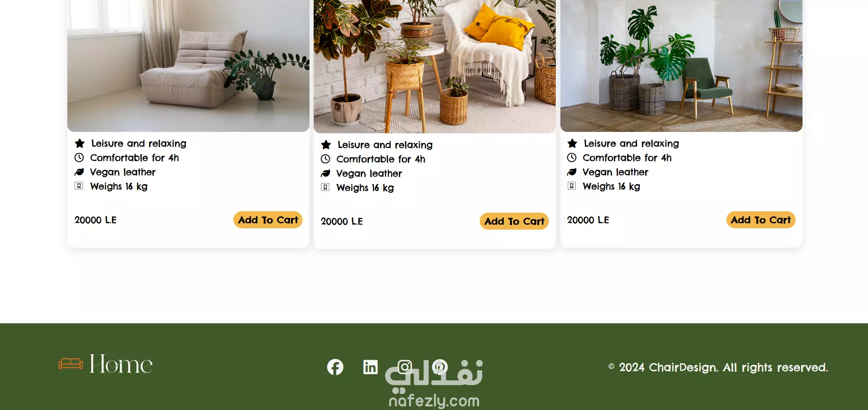This screenshot has width=868, height=410.
Task: Open the Instagram icon in footer
Action: coord(405,367)
